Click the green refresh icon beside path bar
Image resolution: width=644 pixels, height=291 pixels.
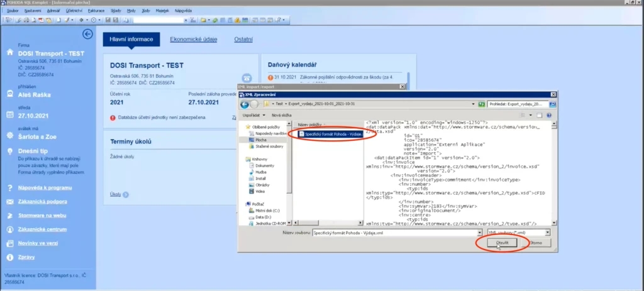coord(481,104)
